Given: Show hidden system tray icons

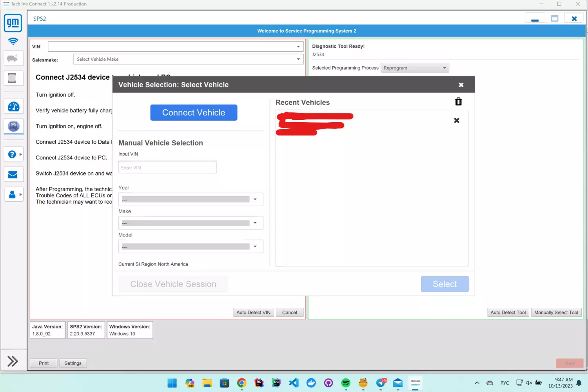Looking at the screenshot, I should [x=477, y=383].
